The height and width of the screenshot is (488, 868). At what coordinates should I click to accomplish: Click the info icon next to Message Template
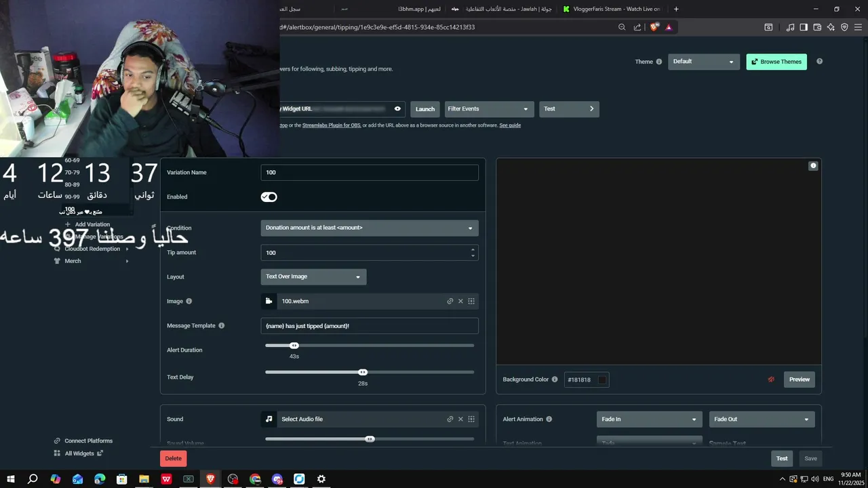coord(221,325)
